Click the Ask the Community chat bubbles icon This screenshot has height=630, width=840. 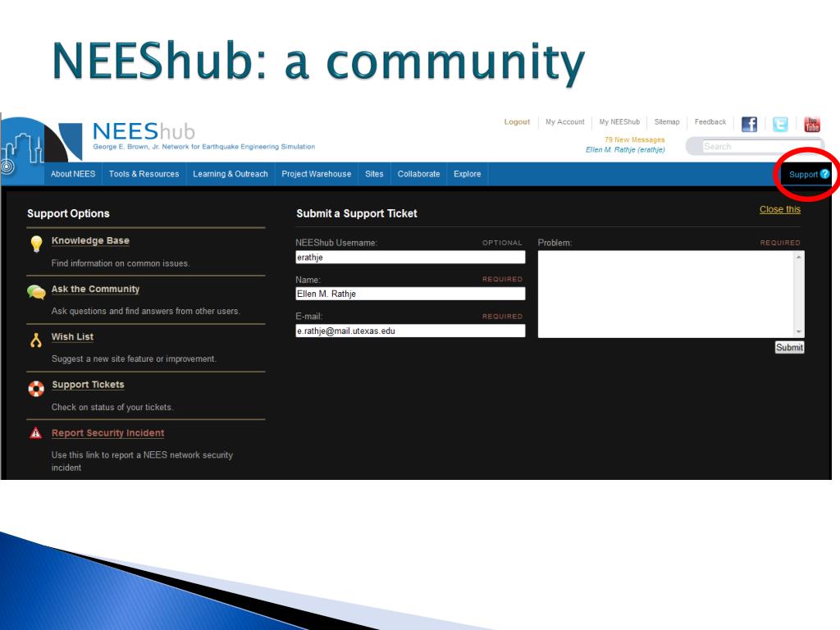click(36, 292)
